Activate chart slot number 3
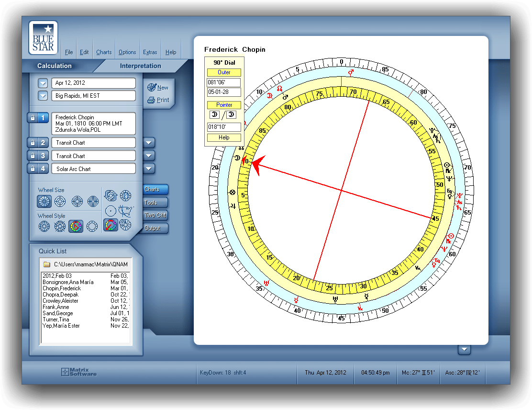The width and height of the screenshot is (532, 410). [x=43, y=156]
